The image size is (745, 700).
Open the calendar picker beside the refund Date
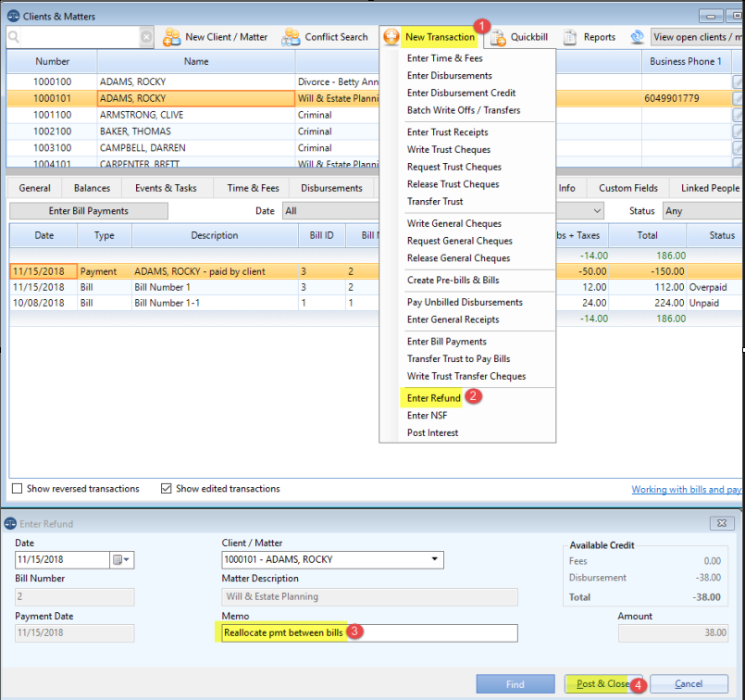coord(121,560)
